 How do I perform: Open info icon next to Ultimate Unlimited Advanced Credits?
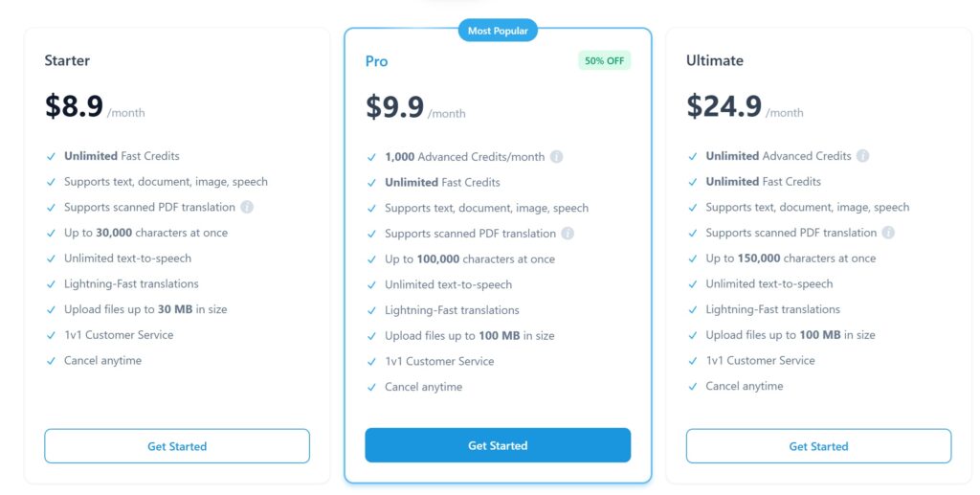pos(862,156)
